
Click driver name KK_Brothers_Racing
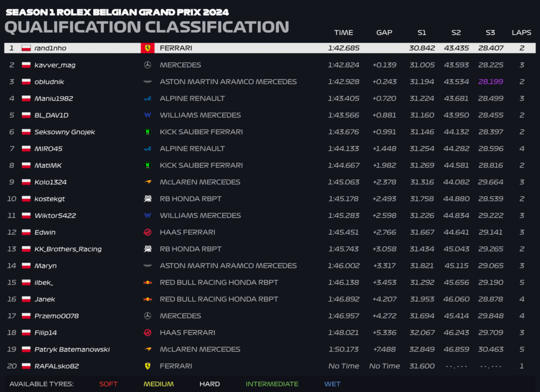click(68, 249)
